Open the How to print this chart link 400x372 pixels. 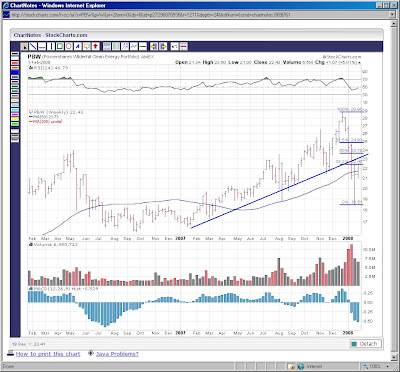pyautogui.click(x=48, y=354)
